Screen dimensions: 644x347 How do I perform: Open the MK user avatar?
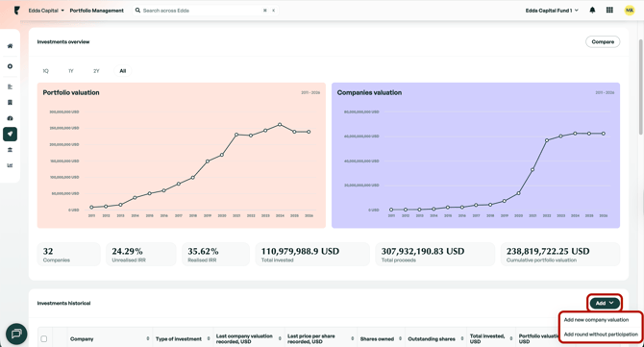click(630, 11)
